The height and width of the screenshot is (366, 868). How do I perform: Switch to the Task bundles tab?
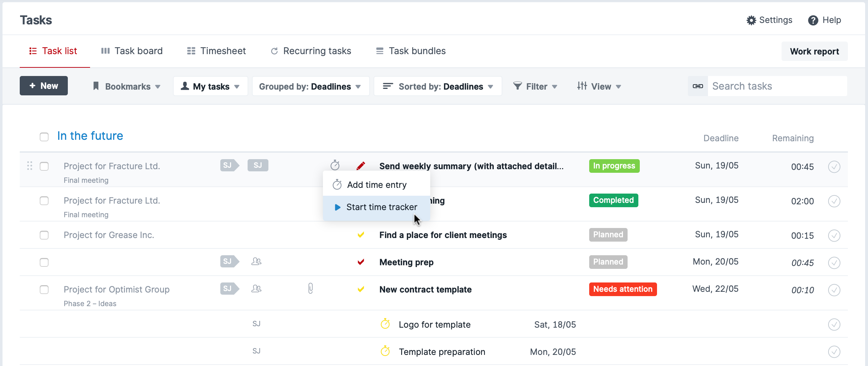tap(410, 51)
